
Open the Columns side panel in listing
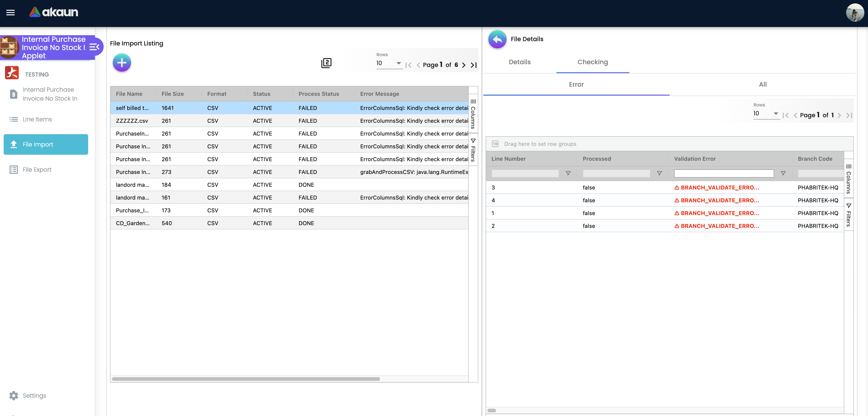click(x=473, y=114)
